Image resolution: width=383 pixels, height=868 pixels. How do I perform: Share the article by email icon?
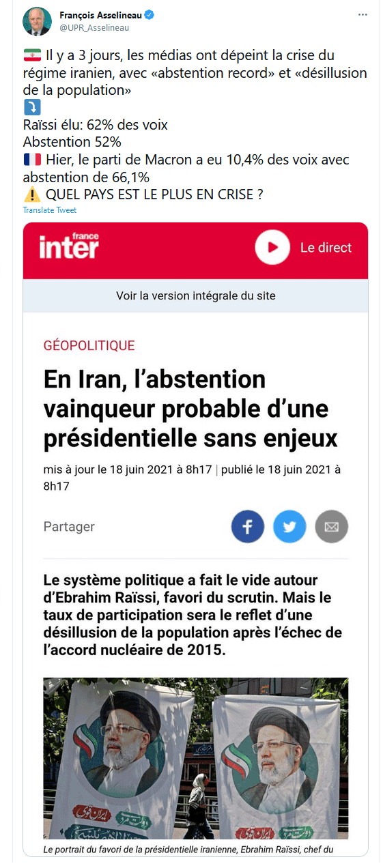332,527
